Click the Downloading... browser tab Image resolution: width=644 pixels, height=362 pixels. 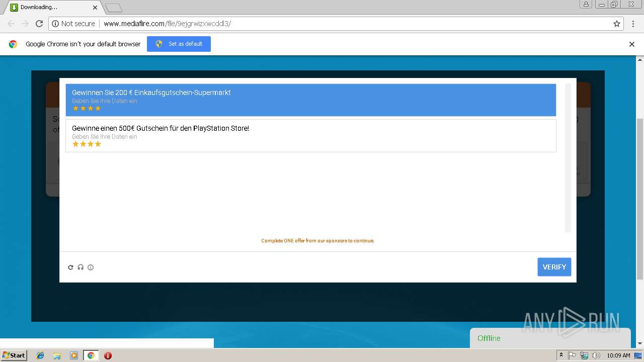[53, 7]
